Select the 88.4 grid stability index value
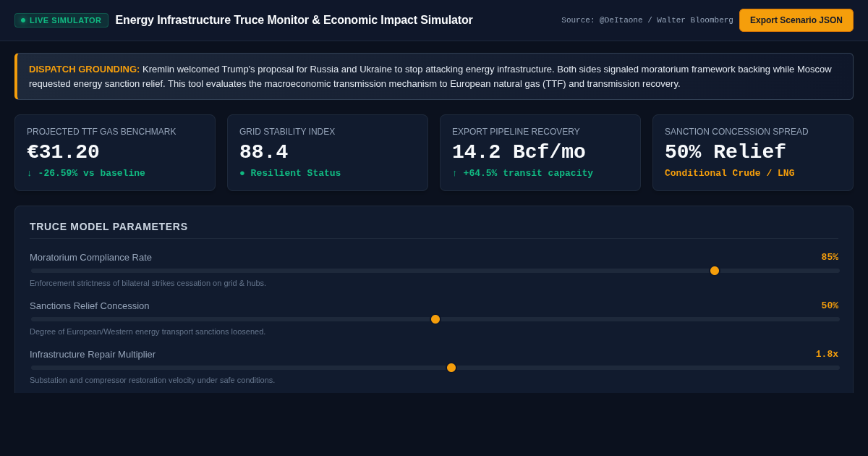Viewport: 868px width, 456px height. [x=263, y=152]
